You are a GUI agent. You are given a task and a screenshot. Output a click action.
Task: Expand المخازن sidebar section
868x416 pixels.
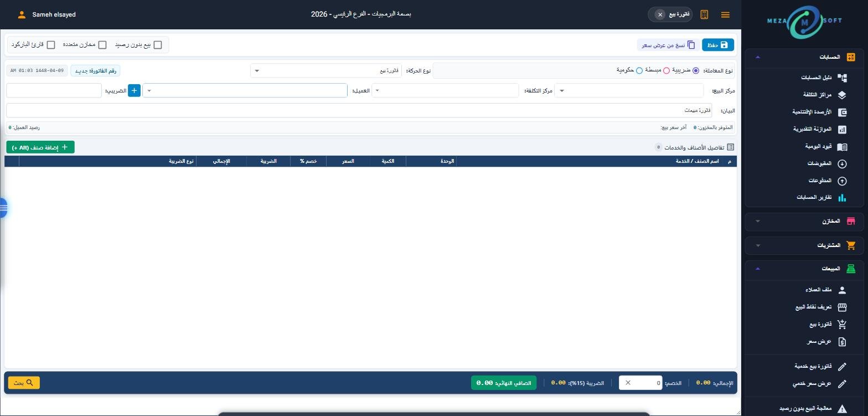(758, 221)
